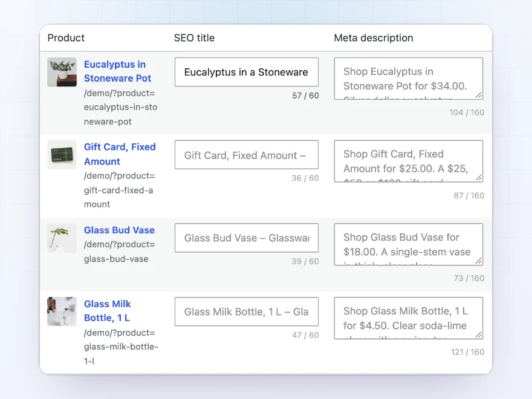Click the 39 / 60 character counter
The height and width of the screenshot is (399, 532).
305,261
